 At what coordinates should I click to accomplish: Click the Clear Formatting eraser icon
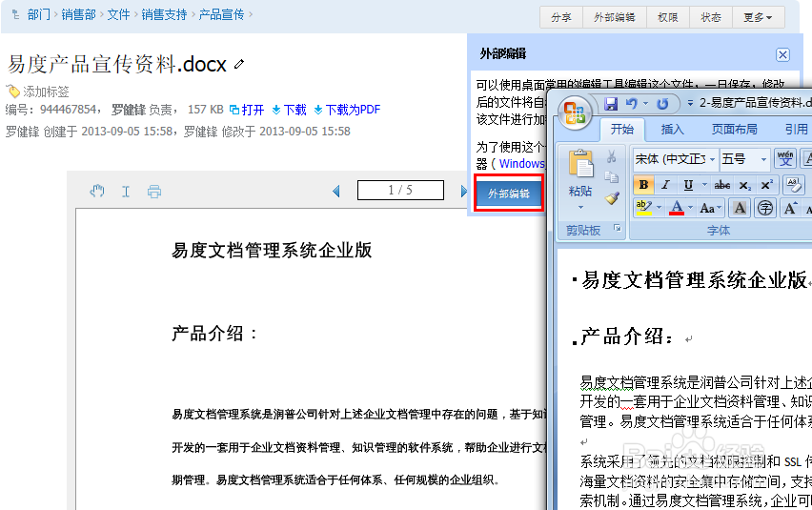click(x=793, y=184)
